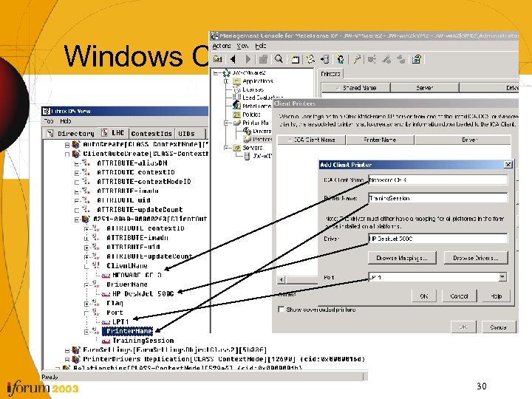Screen dimensions: 532x399
Task: Click the wand icon in console toolbar
Action: point(356,59)
